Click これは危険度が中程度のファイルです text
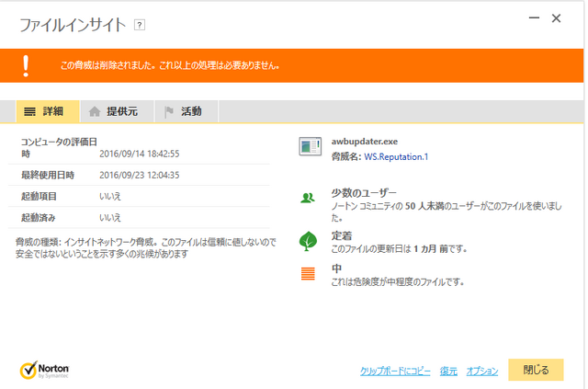Viewport: 588px width, 389px height. coord(398,282)
